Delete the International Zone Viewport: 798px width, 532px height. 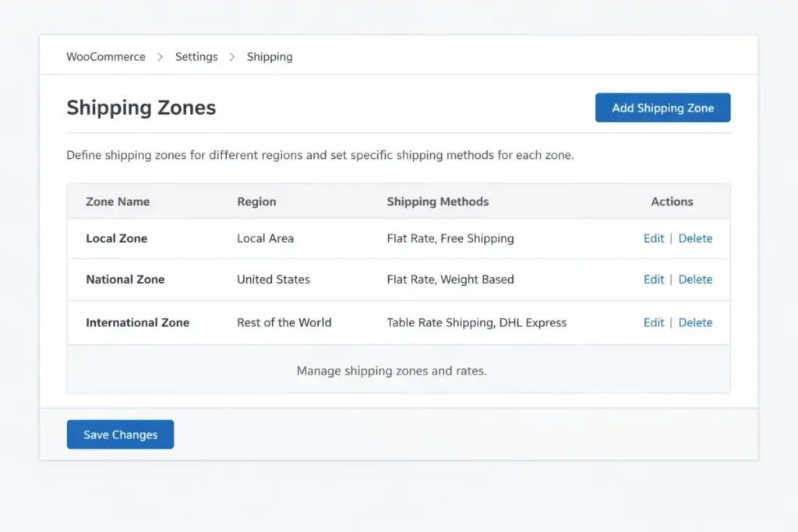pyautogui.click(x=695, y=322)
